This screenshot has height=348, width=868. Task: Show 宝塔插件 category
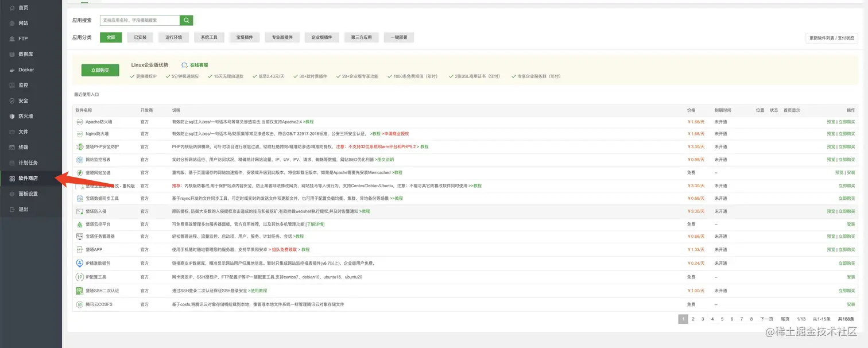click(245, 37)
